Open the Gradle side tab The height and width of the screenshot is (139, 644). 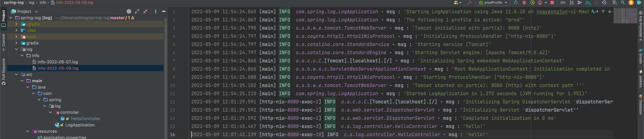[x=641, y=56]
